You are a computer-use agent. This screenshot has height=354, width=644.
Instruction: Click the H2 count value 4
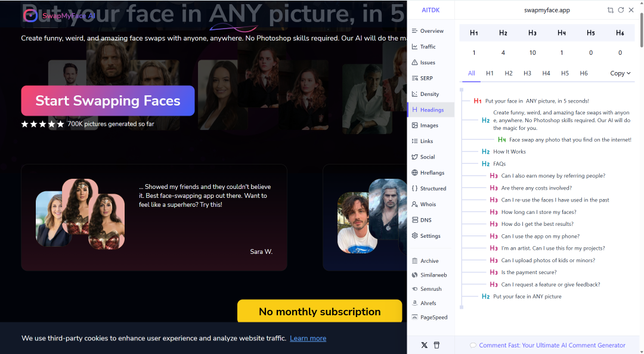coord(503,52)
